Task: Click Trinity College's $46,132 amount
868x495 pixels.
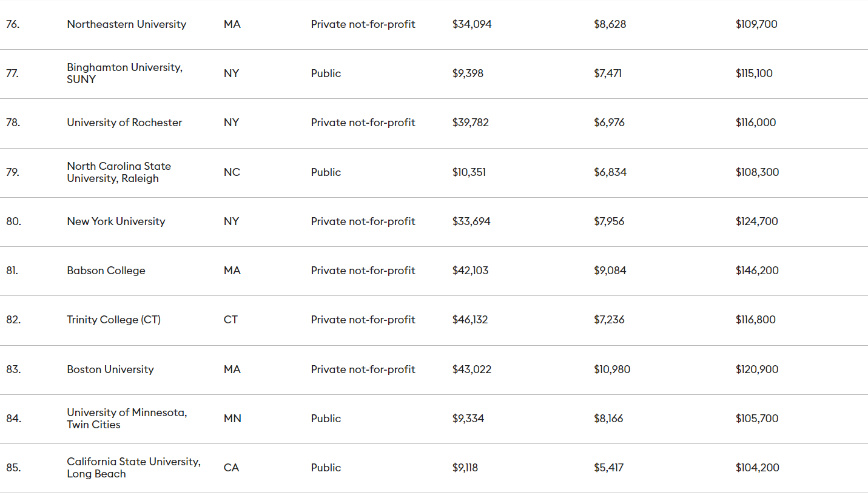Action: click(470, 320)
